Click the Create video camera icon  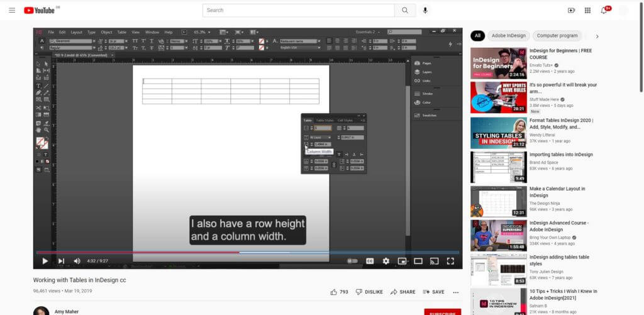tap(571, 10)
